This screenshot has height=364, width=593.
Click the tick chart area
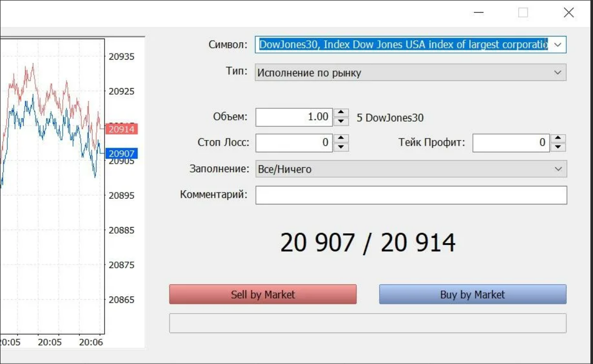click(x=52, y=186)
